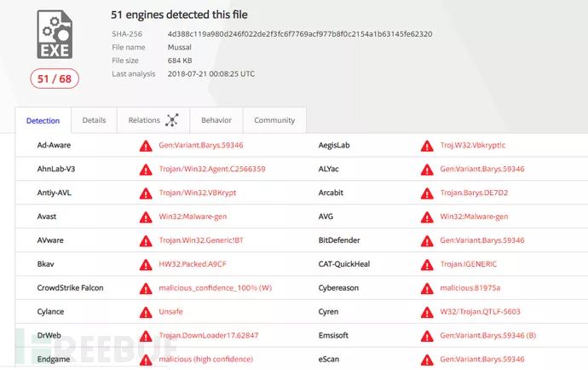Click the warning icon beside Ad-Aware result
The width and height of the screenshot is (588, 370).
coord(146,145)
